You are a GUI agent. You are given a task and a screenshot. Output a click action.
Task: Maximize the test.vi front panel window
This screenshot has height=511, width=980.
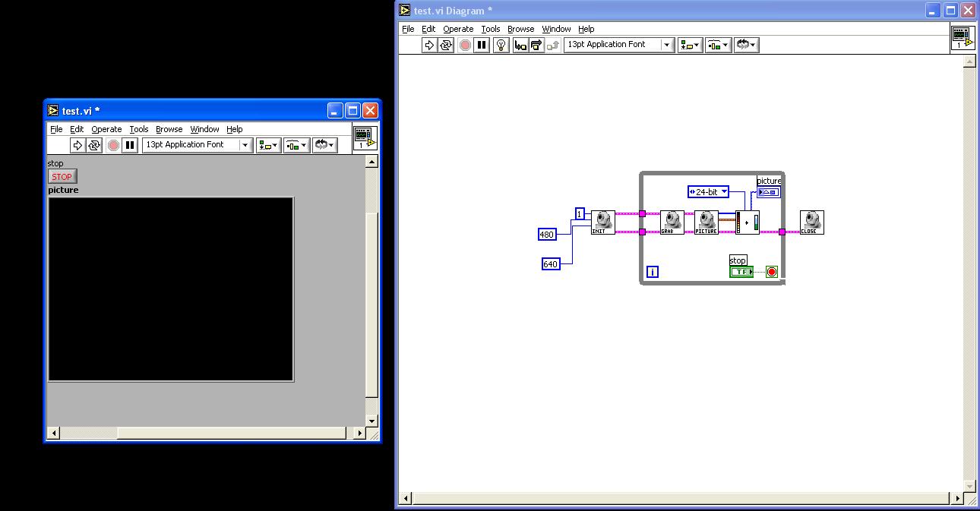tap(352, 111)
